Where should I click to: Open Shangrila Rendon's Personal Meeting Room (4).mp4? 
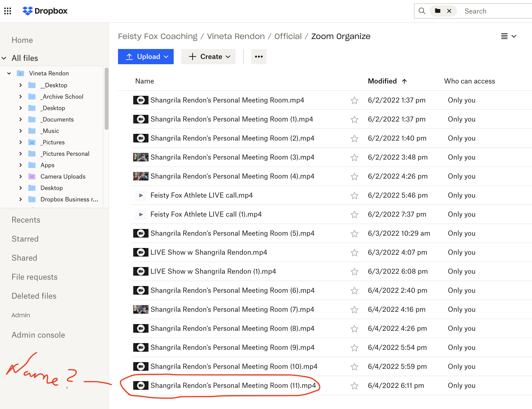click(x=232, y=176)
